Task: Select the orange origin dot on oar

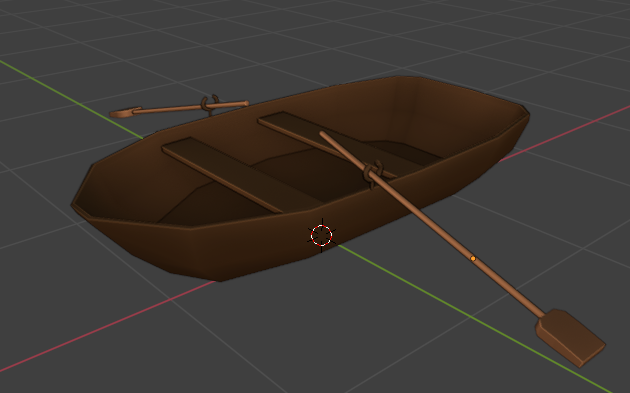Action: 473,258
